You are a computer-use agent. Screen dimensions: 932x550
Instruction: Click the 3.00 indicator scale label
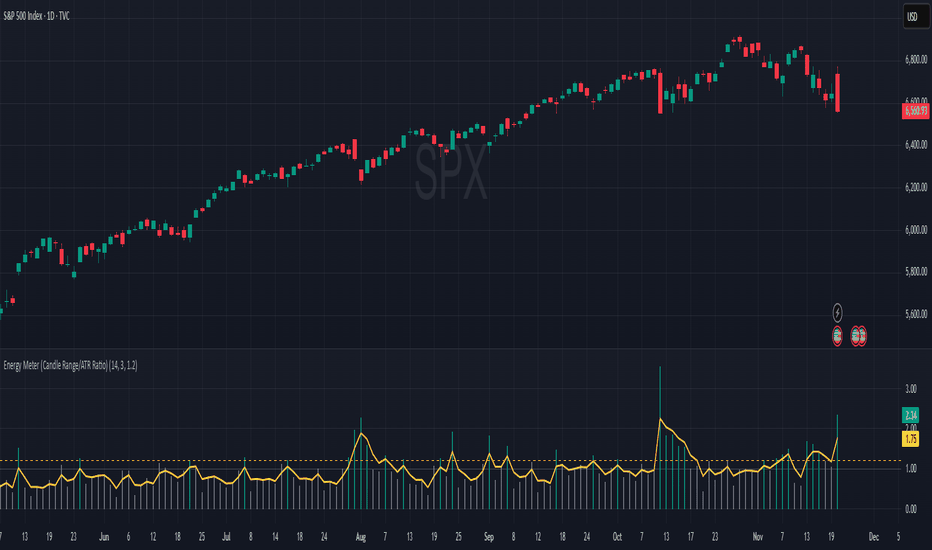click(x=911, y=389)
